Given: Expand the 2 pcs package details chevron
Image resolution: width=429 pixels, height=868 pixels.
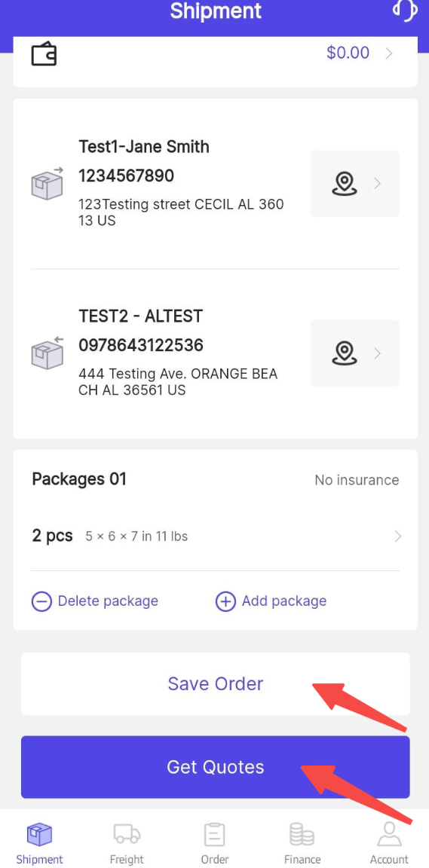Looking at the screenshot, I should pos(398,536).
